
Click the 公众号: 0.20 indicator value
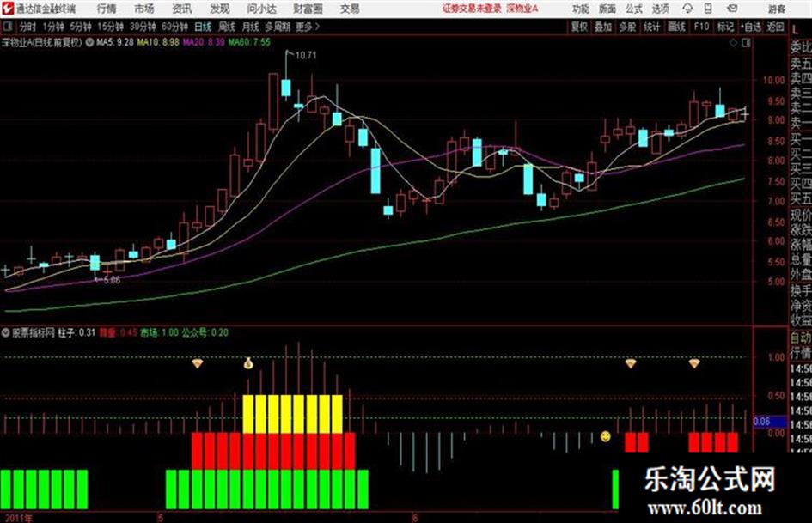205,333
